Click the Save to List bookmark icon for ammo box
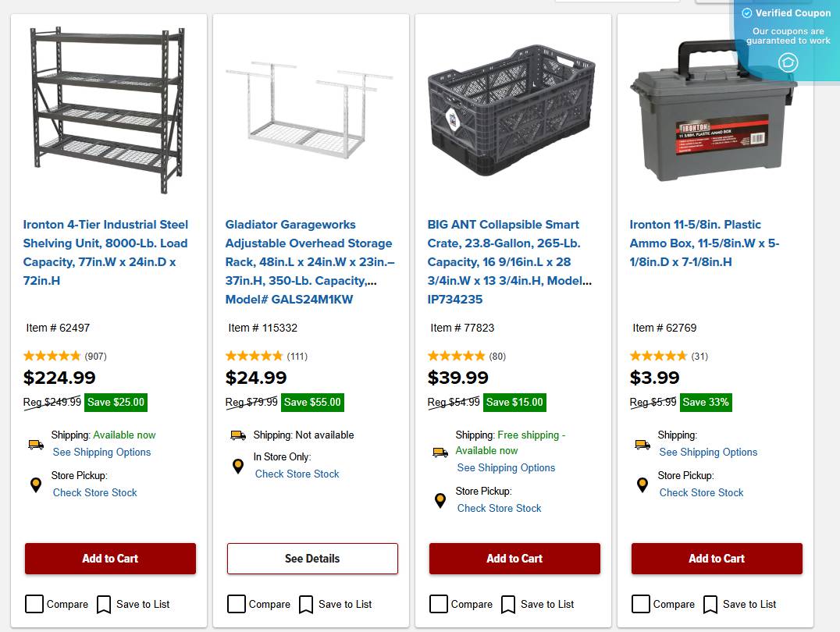This screenshot has width=840, height=632. pyautogui.click(x=710, y=604)
